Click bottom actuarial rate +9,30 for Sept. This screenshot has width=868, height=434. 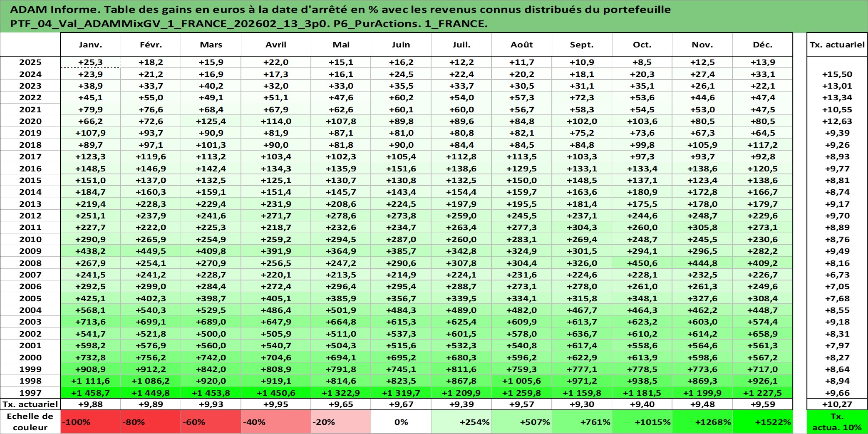tap(582, 404)
